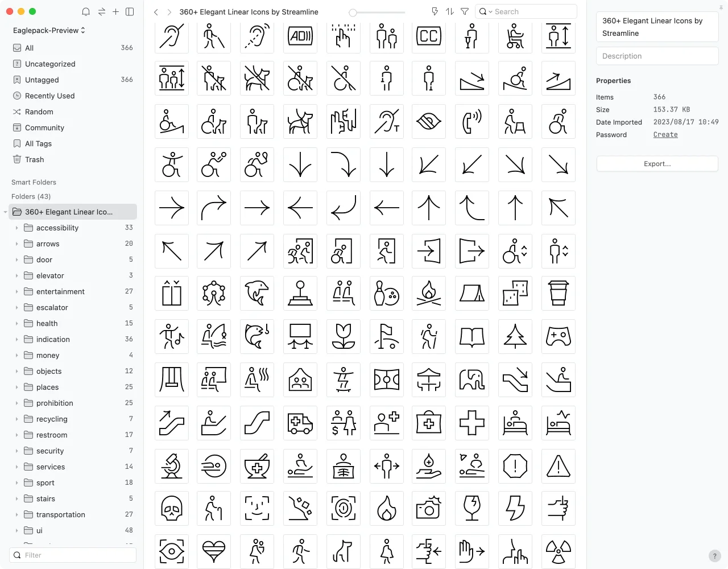This screenshot has height=569, width=728.
Task: Select All Tags in sidebar
Action: pyautogui.click(x=38, y=144)
